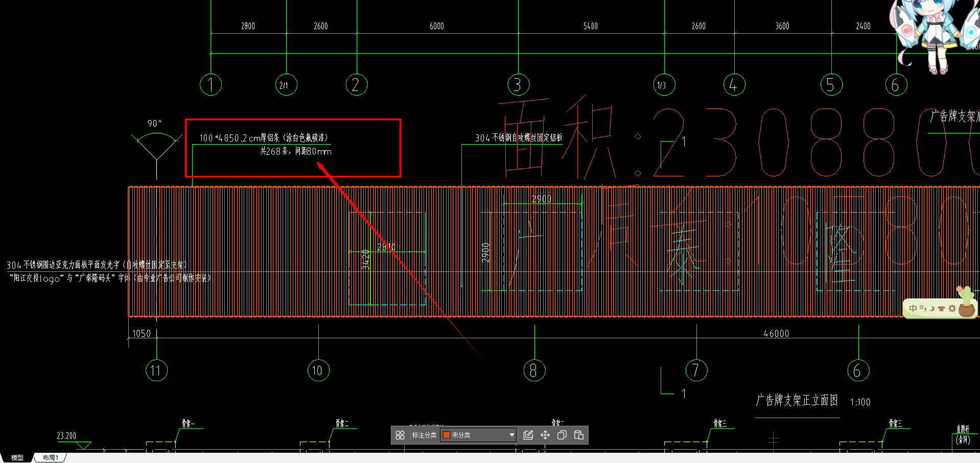Select the 46000 dimension text
Screen dimensions: 980x463
pyautogui.click(x=777, y=334)
